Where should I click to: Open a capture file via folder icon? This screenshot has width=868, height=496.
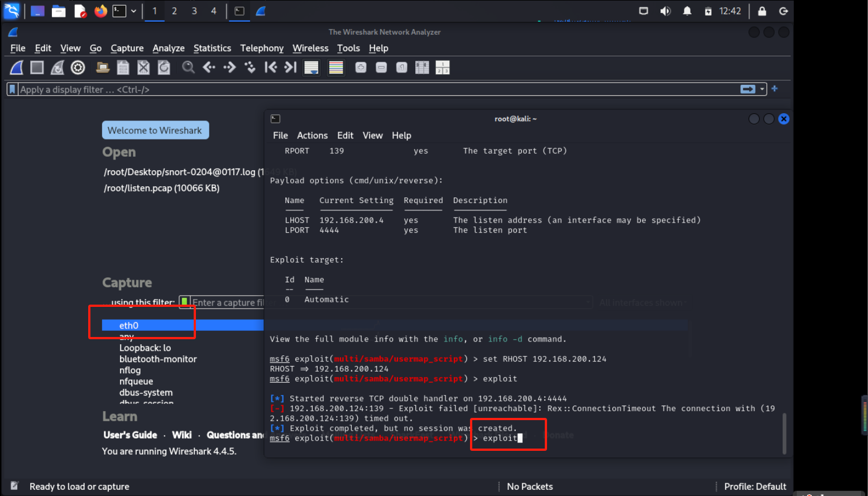(103, 68)
